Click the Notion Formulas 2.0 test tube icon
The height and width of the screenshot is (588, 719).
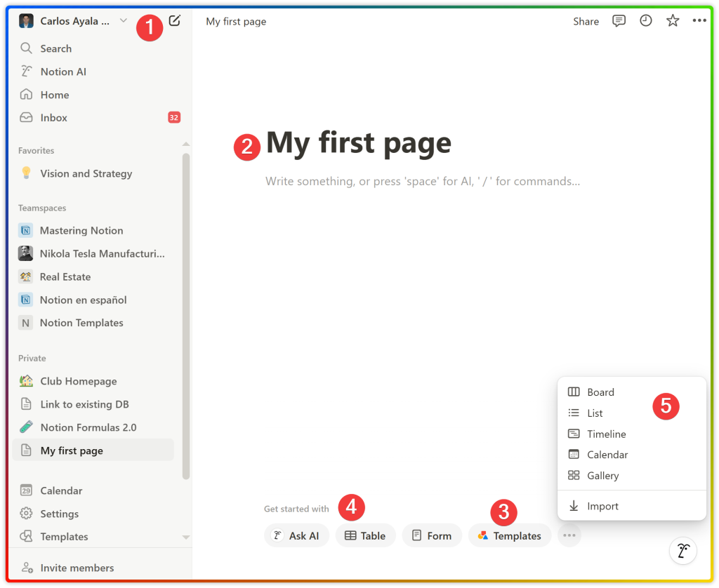click(x=26, y=427)
